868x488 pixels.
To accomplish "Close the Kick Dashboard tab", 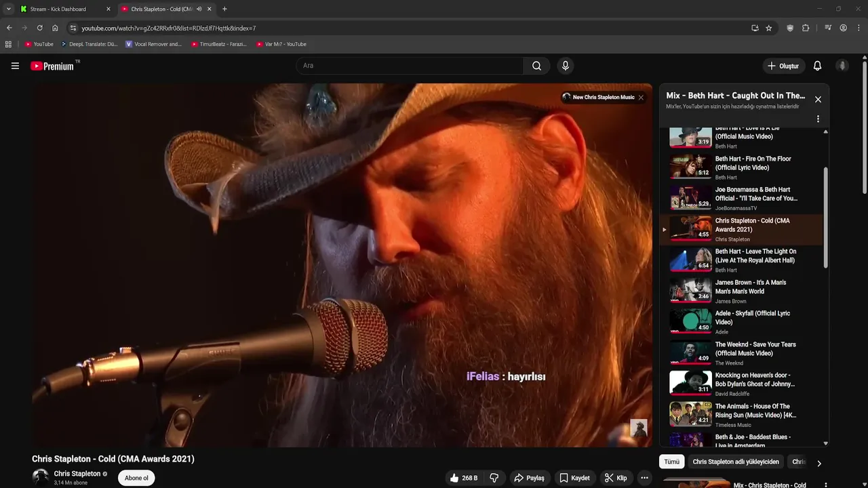I will tap(108, 9).
